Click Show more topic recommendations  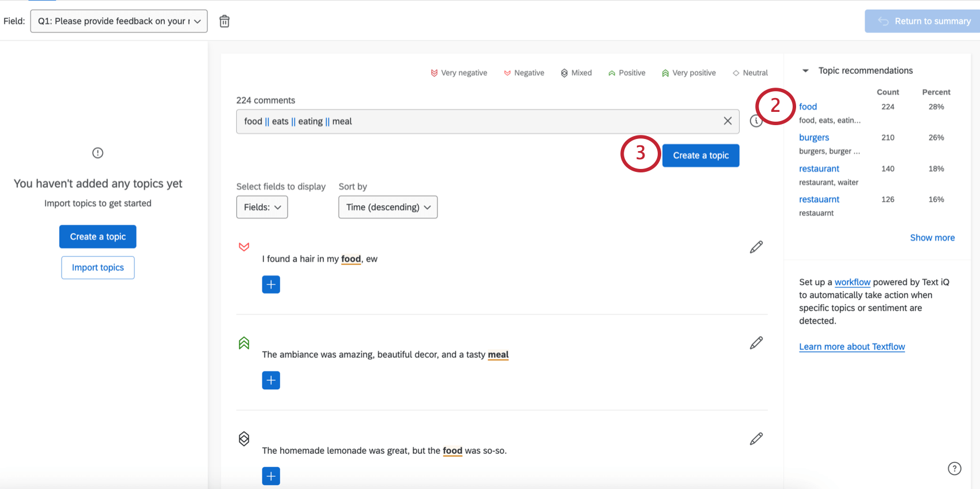[932, 238]
